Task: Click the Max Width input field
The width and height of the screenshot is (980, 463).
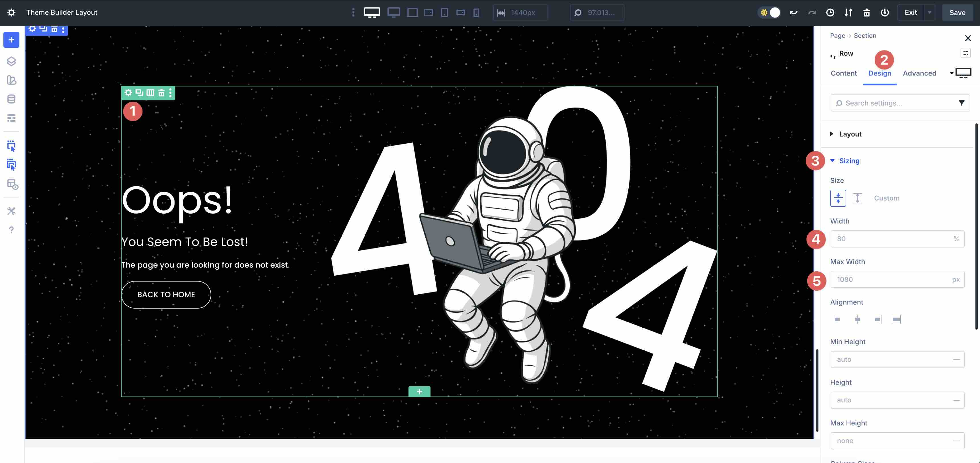Action: (x=890, y=279)
